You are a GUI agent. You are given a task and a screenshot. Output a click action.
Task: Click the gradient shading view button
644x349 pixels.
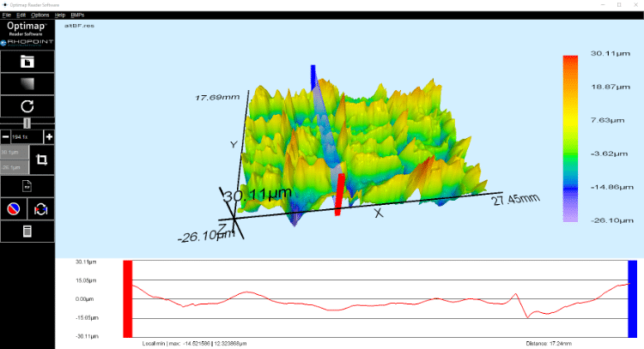pyautogui.click(x=27, y=84)
